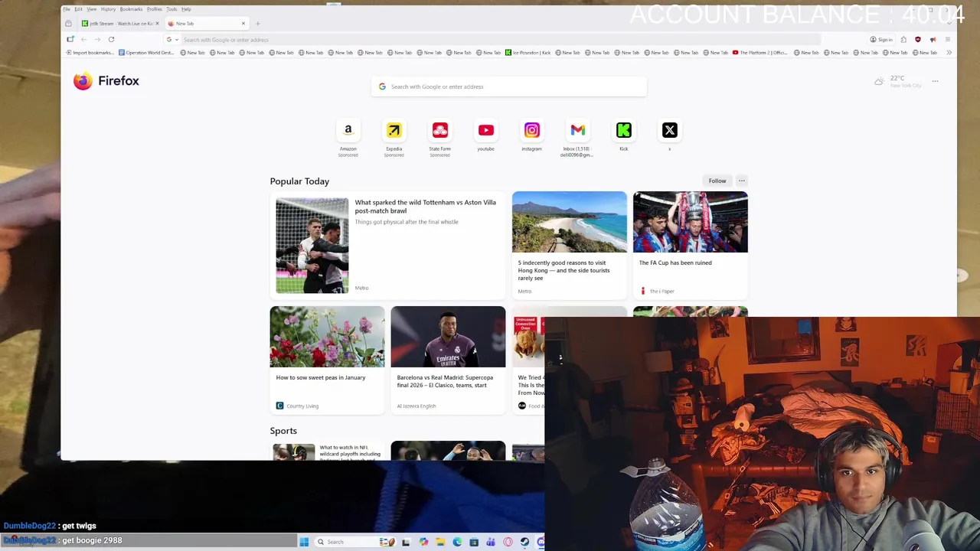The height and width of the screenshot is (551, 980).
Task: Open the weather widget three-dots options
Action: point(935,80)
